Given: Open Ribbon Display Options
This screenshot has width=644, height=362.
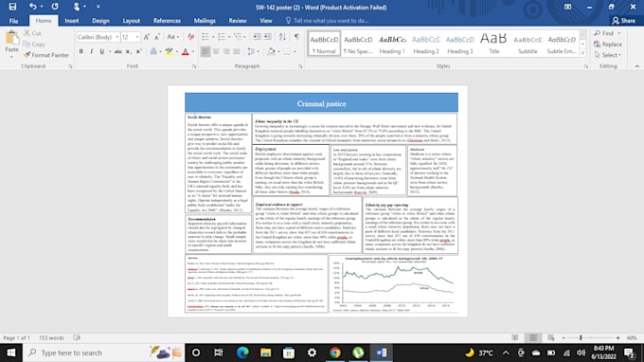Looking at the screenshot, I should (x=567, y=7).
